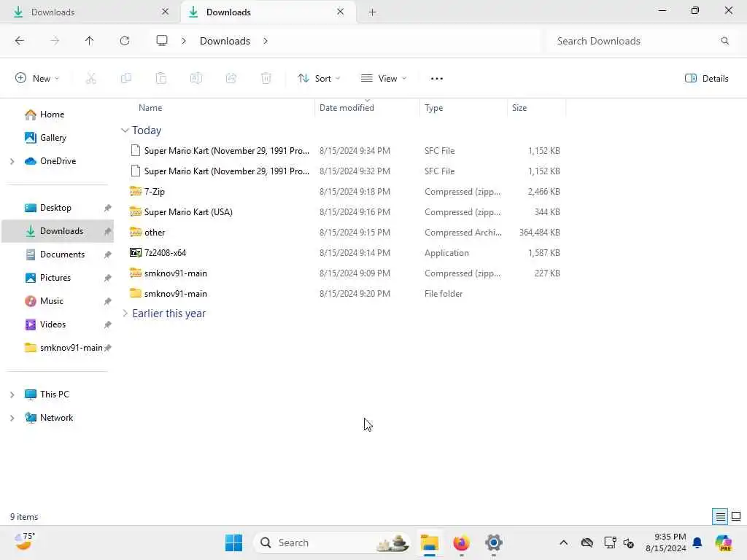Close the active Downloads tab
Image resolution: width=747 pixels, height=560 pixels.
[x=340, y=12]
